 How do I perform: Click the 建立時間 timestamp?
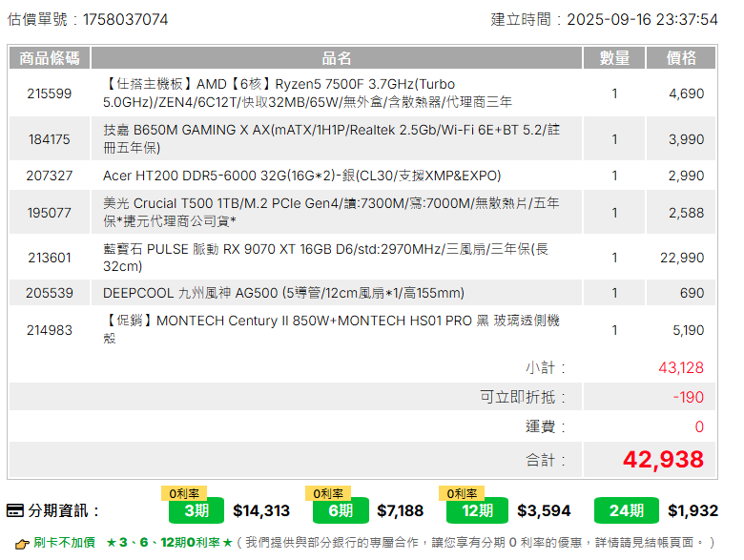[x=604, y=19]
